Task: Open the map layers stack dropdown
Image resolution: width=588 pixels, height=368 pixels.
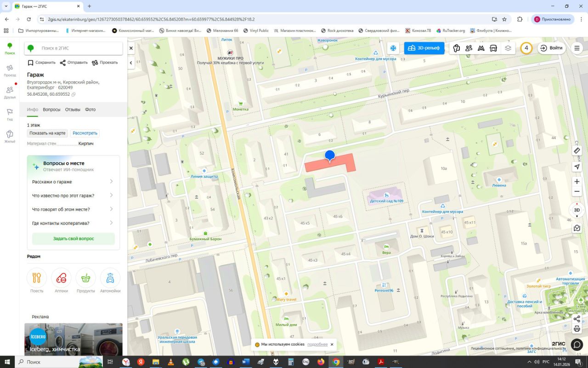Action: [x=508, y=48]
